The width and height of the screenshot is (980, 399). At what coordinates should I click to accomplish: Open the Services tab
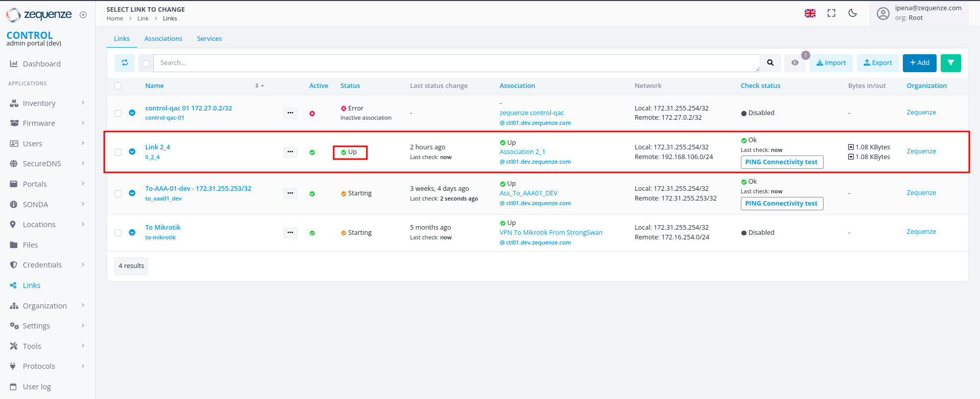click(x=209, y=39)
